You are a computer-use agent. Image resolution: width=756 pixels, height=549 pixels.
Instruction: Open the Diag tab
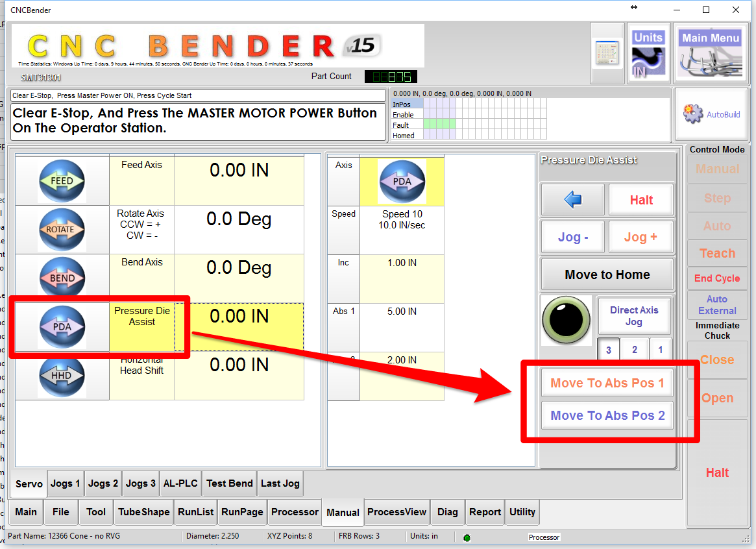447,512
